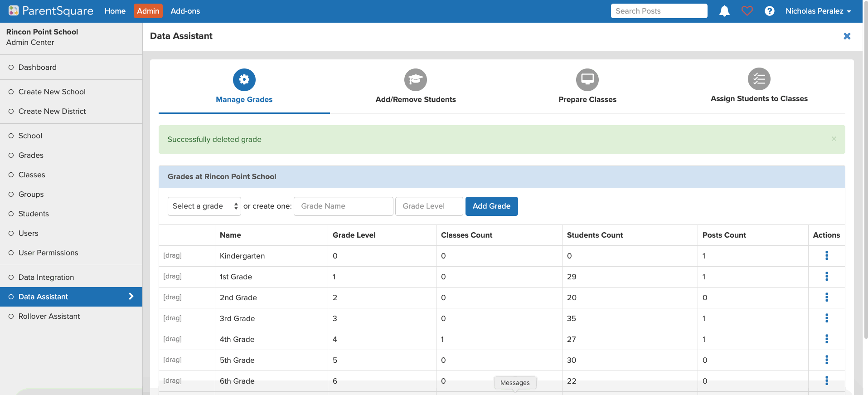
Task: Open Users in the sidebar
Action: [x=71, y=233]
